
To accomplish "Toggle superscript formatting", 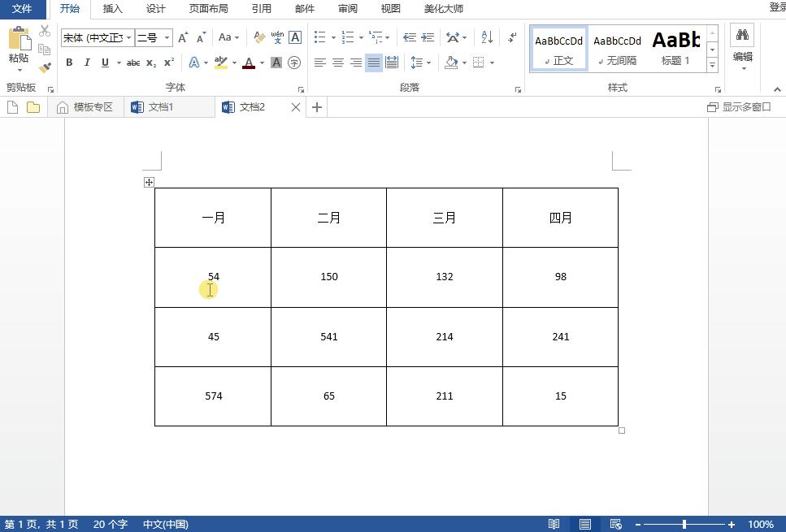I will pos(168,63).
